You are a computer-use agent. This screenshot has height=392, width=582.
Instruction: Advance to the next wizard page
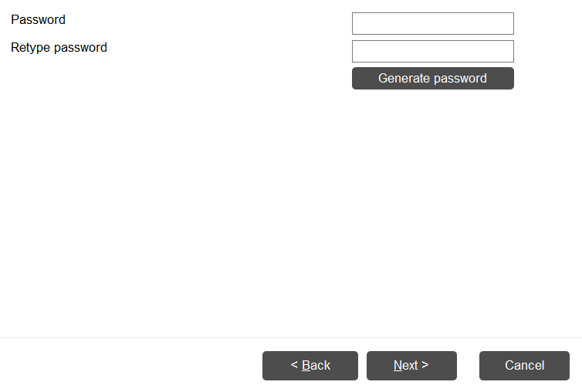click(x=411, y=366)
